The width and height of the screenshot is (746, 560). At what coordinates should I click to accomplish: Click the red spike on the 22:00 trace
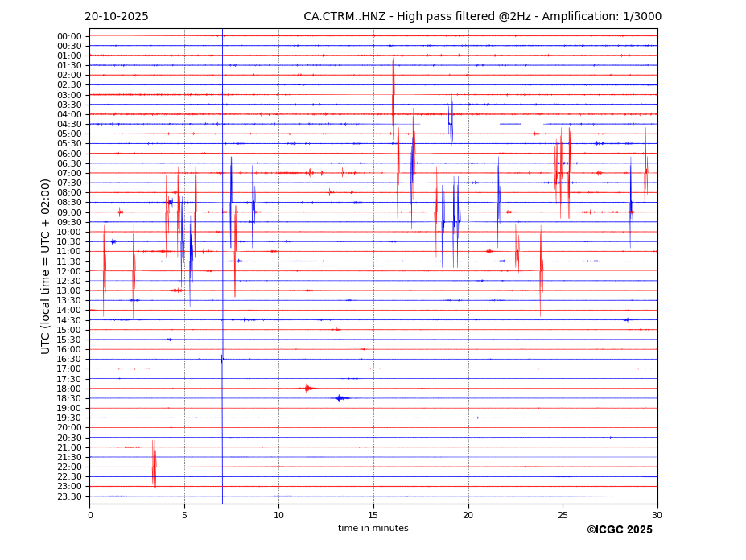(154, 465)
